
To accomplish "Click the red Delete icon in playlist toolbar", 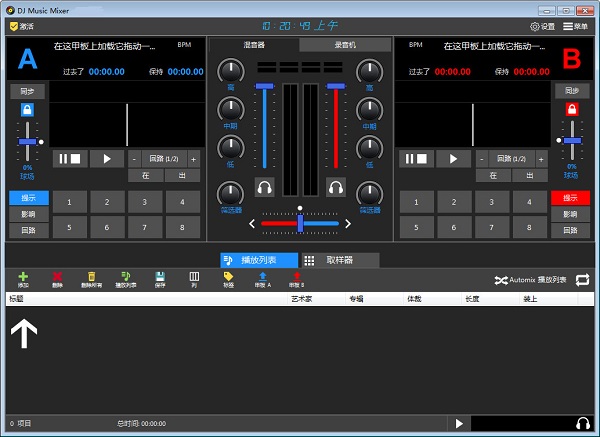I will (x=57, y=277).
